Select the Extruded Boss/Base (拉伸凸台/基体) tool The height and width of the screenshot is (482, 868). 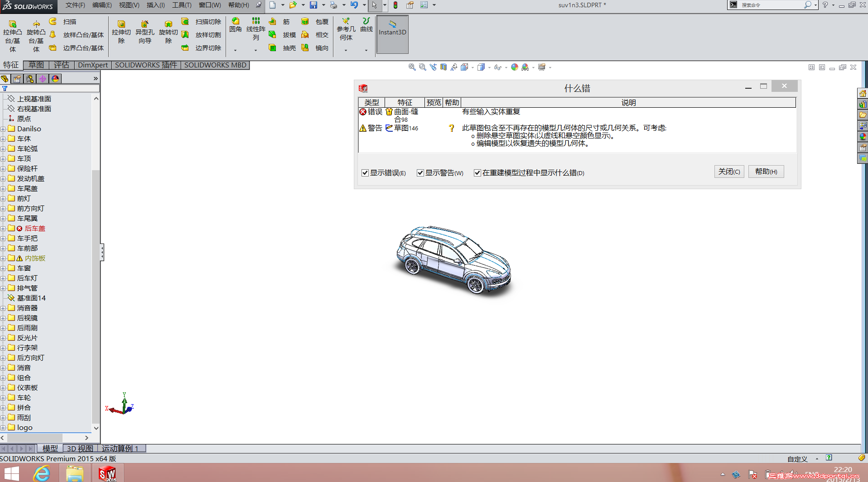[12, 36]
